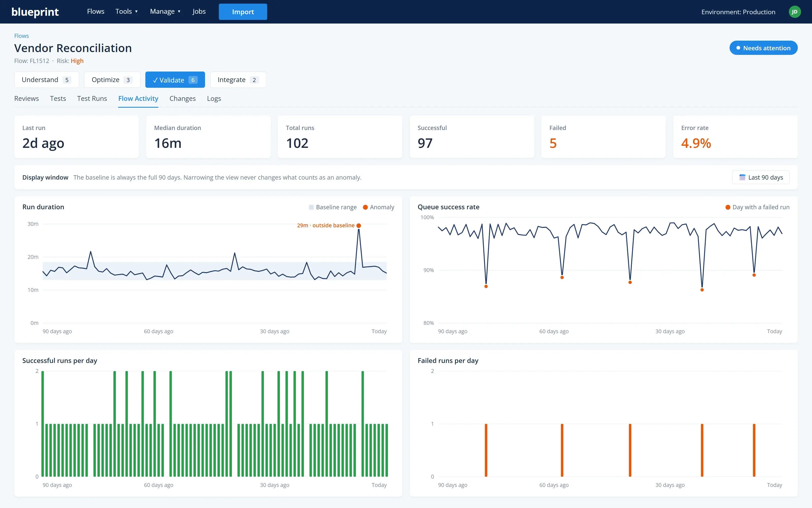Viewport: 812px width, 508px height.
Task: Switch to the Changes tab
Action: 182,99
